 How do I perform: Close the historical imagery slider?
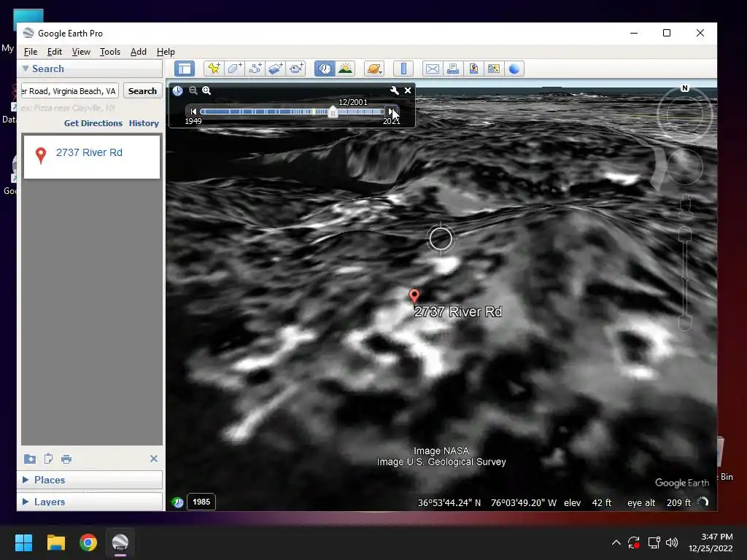408,90
